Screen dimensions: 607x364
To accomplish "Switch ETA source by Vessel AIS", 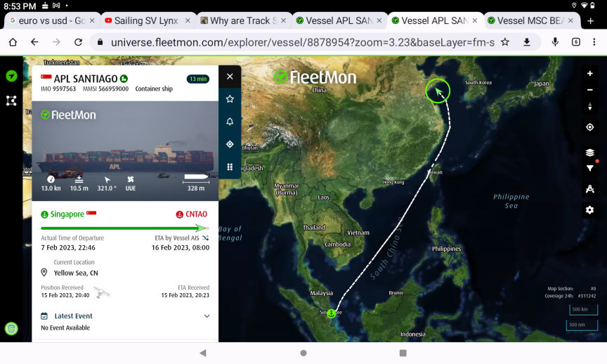I will [205, 238].
